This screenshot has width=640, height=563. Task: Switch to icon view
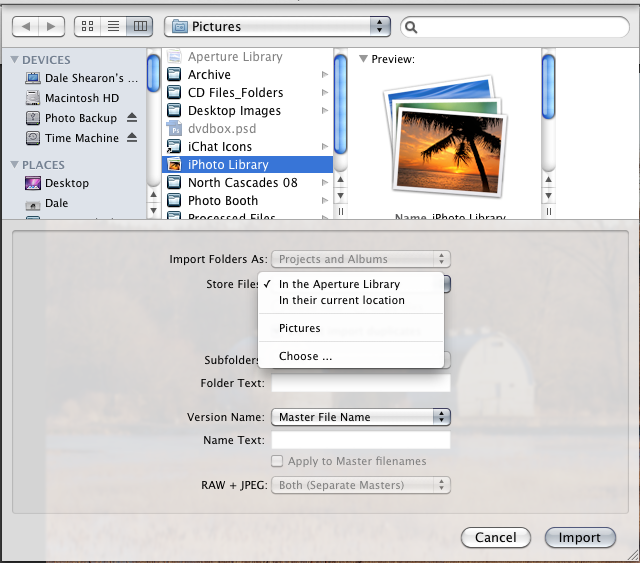[87, 27]
